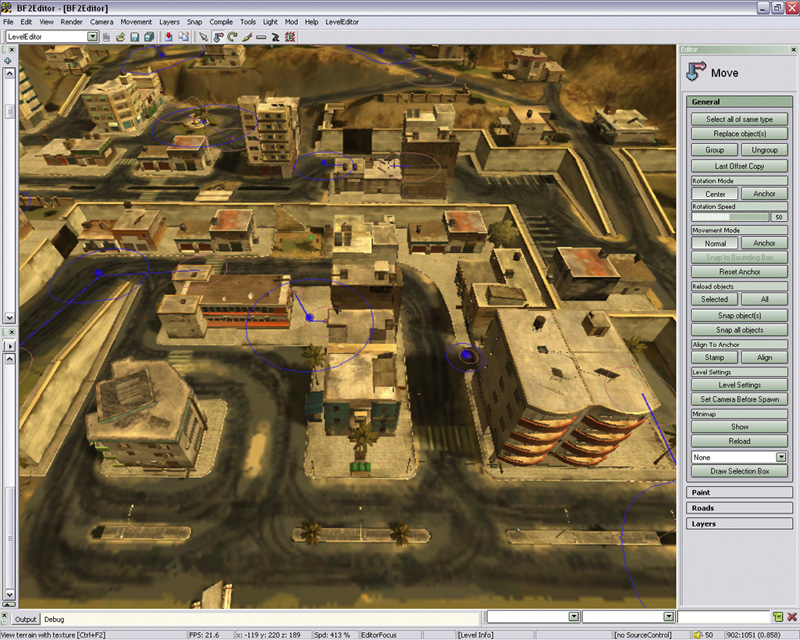Select the arrow pointer selection tool
This screenshot has height=640, width=800.
204,37
